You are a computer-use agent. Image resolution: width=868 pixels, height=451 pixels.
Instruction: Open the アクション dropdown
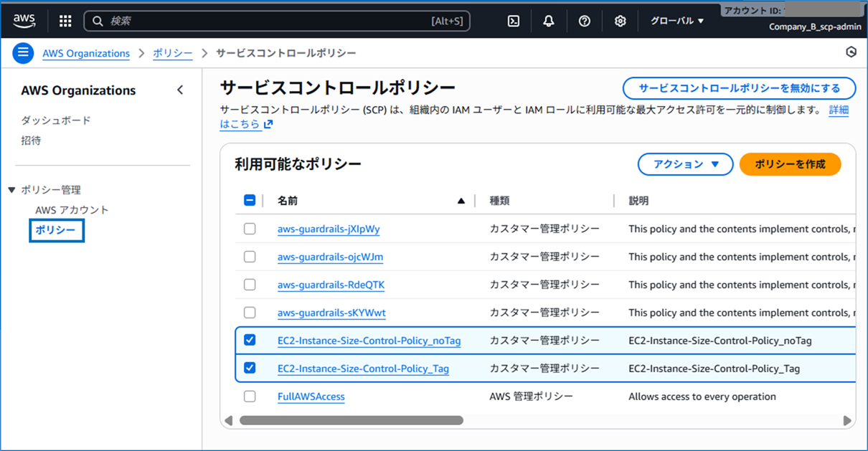point(685,164)
